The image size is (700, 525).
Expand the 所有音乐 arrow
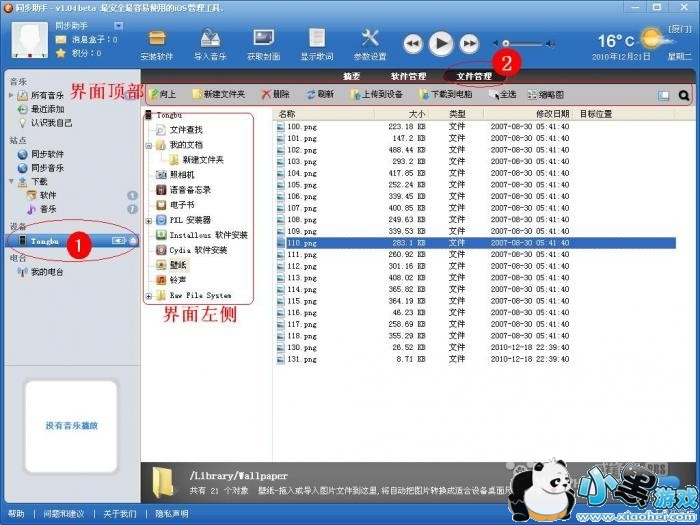[11, 95]
